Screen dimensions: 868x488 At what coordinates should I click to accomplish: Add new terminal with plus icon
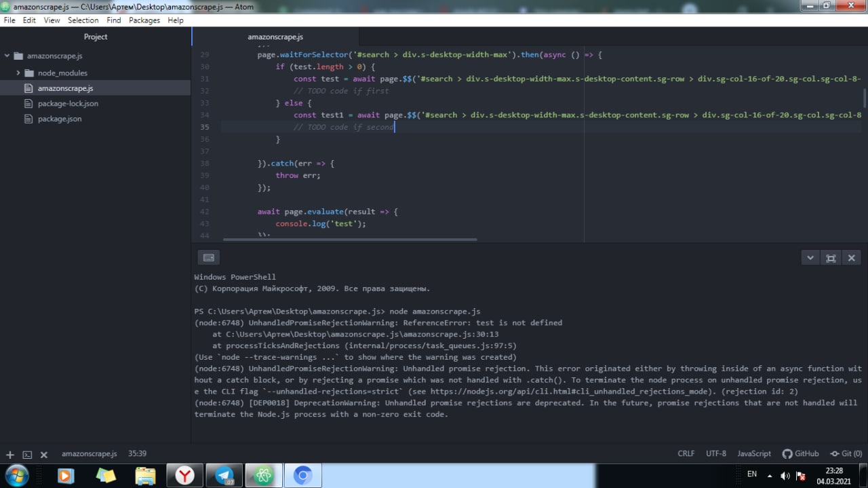(x=9, y=455)
